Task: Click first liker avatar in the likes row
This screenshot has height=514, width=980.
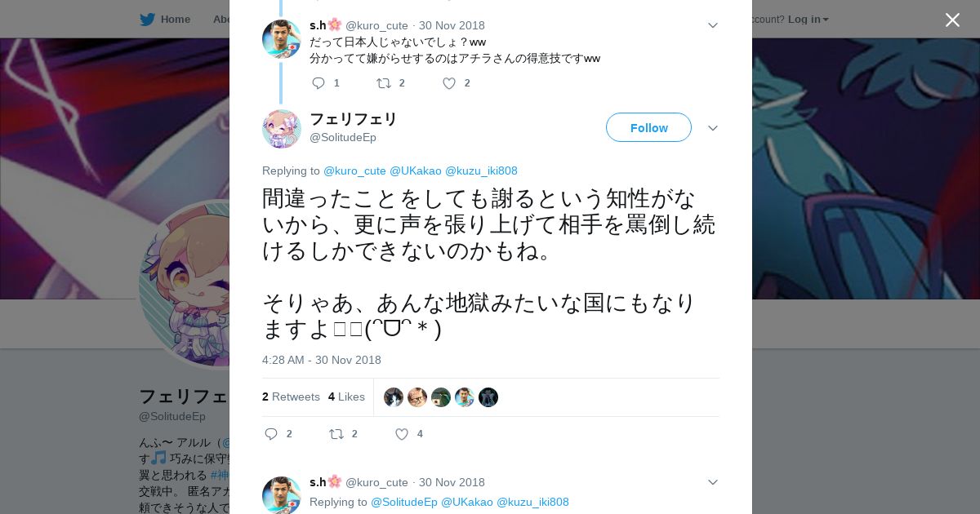Action: (x=394, y=397)
